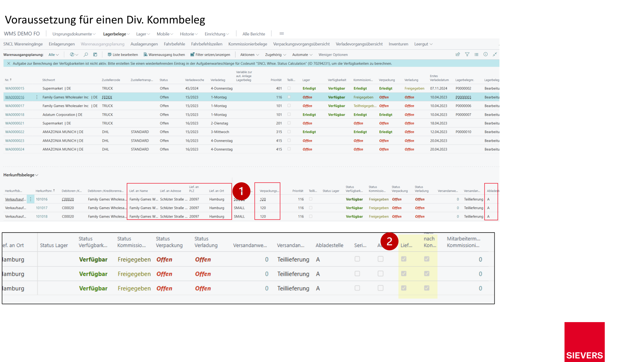This screenshot has width=644, height=362.
Task: Select the Adatum Corporation | DE cell
Action: tap(62, 114)
